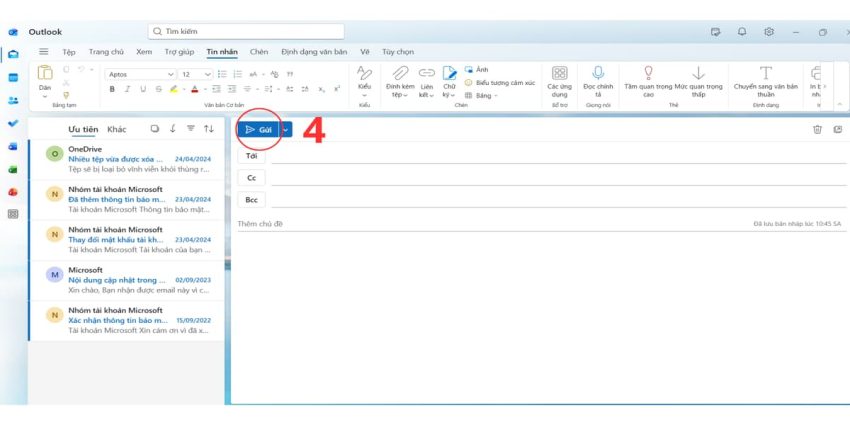Apply bold formatting with the B icon
Viewport: 850px width, 425px height.
(112, 89)
